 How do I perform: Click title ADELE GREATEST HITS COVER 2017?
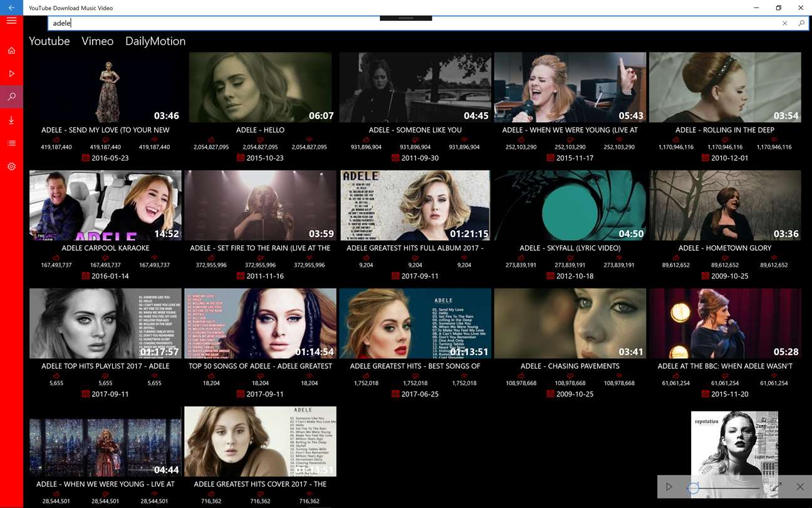(260, 484)
